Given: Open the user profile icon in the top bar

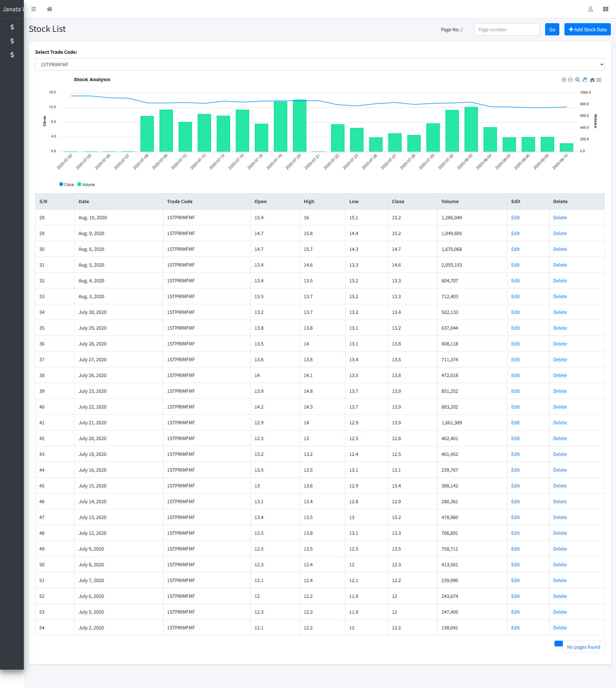Looking at the screenshot, I should (x=591, y=9).
